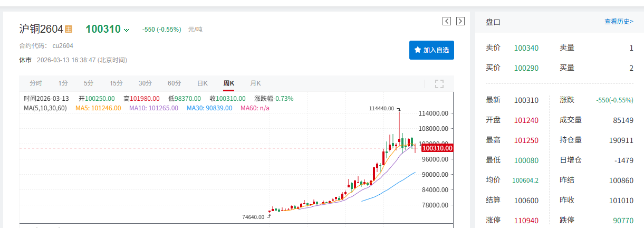Show the 15分 interval chart
The image size is (644, 228).
tap(116, 83)
